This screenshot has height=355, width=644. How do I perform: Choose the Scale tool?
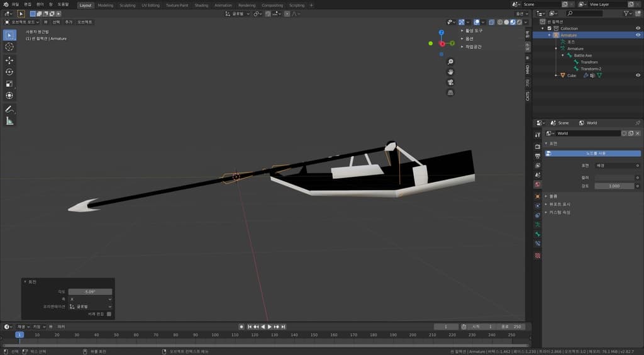click(x=9, y=84)
